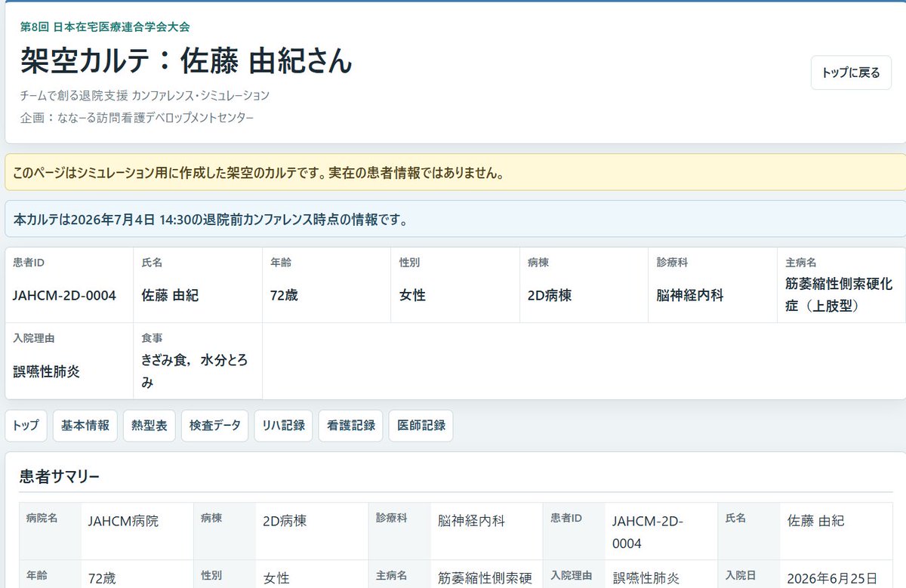Click the ward value 2D病棟 in header card
This screenshot has height=588, width=906.
550,296
